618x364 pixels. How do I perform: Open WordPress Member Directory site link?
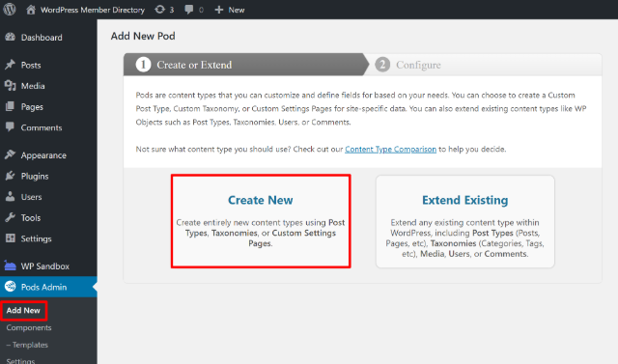[x=93, y=10]
